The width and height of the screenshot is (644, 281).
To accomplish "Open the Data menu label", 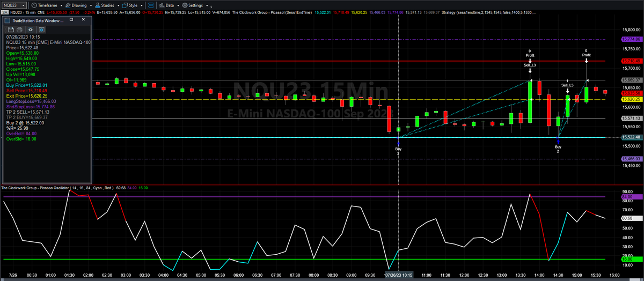I will click(x=170, y=5).
